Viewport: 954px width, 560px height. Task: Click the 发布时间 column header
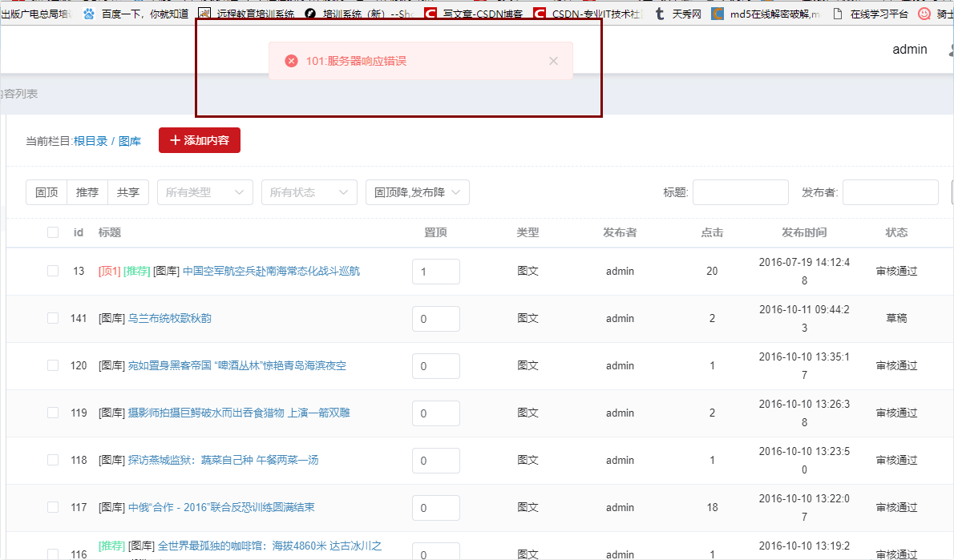(x=804, y=232)
